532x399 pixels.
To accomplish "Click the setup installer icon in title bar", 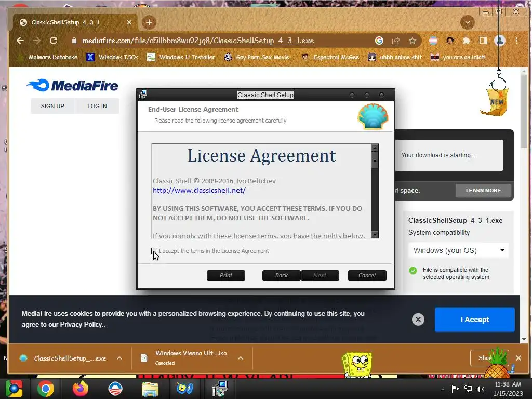I will click(x=143, y=95).
